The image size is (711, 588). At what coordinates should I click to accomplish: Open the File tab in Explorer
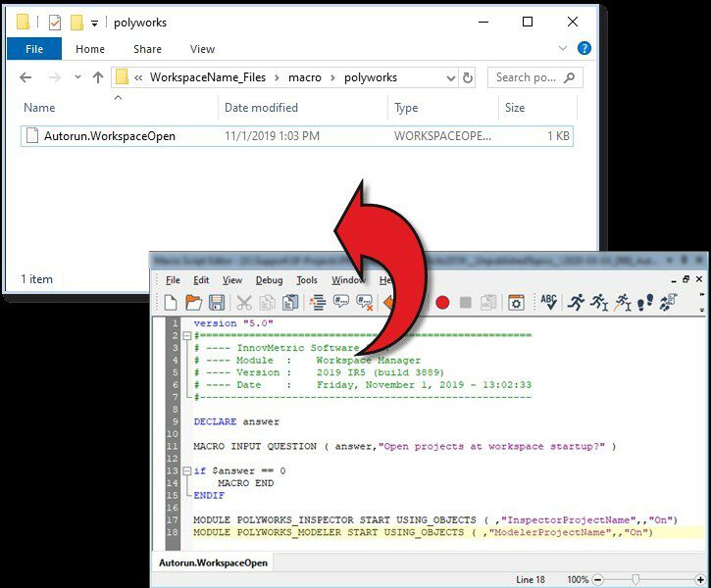tap(34, 49)
